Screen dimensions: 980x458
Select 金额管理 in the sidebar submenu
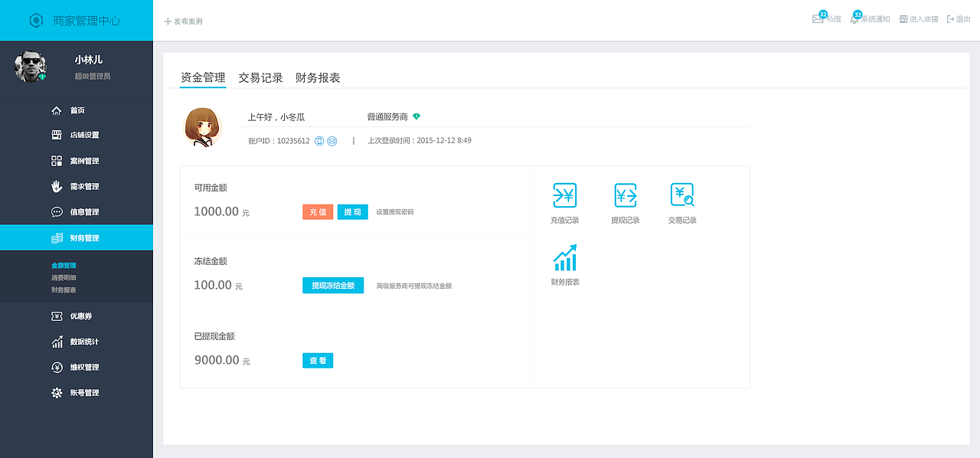pyautogui.click(x=64, y=266)
